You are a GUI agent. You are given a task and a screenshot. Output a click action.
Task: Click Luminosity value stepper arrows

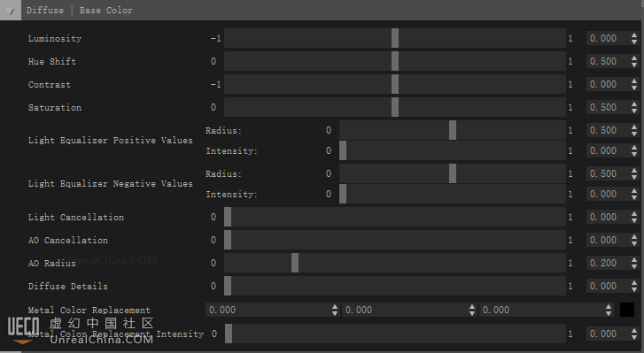tap(634, 38)
